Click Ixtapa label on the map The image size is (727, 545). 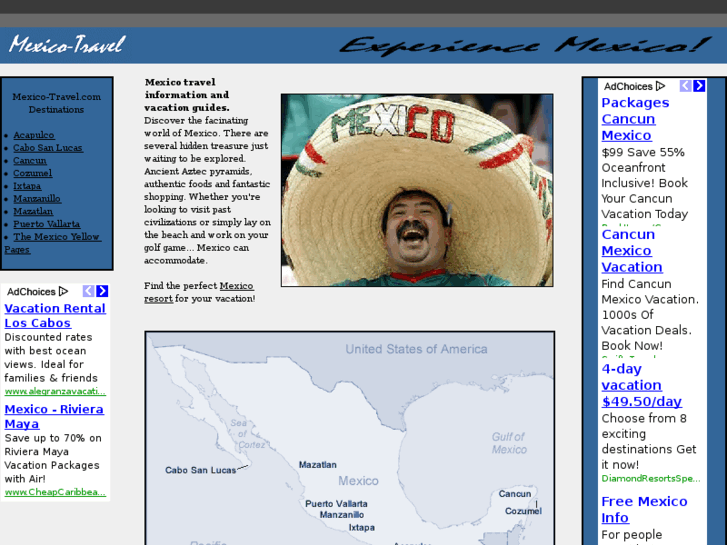tap(362, 527)
